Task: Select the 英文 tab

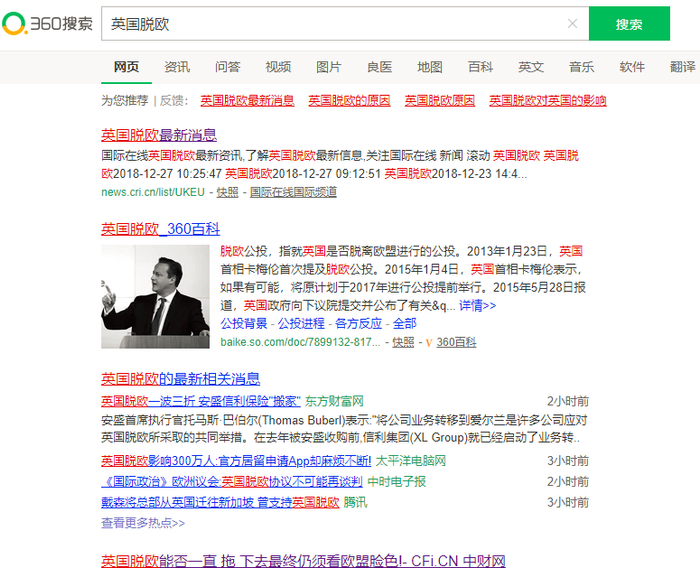Action: (x=531, y=67)
